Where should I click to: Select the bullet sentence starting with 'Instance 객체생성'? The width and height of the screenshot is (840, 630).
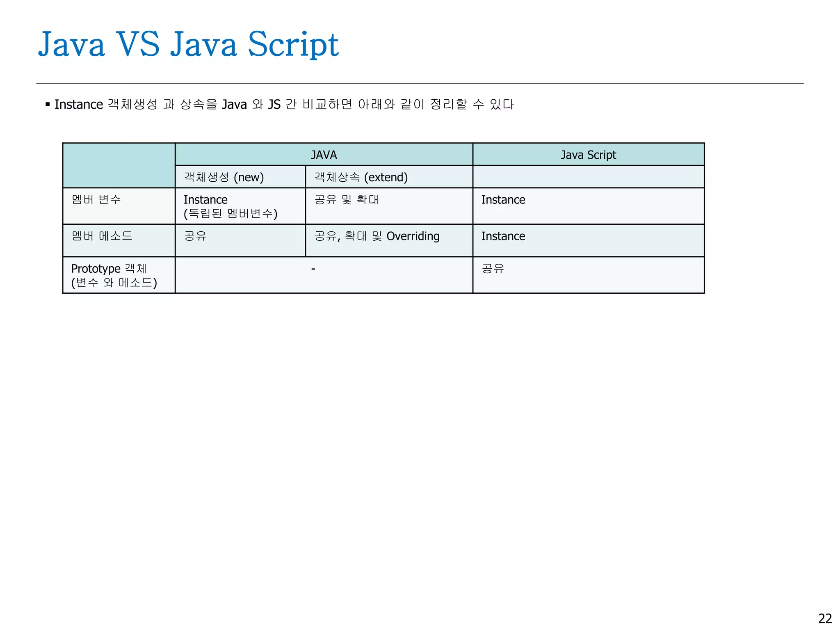[284, 104]
